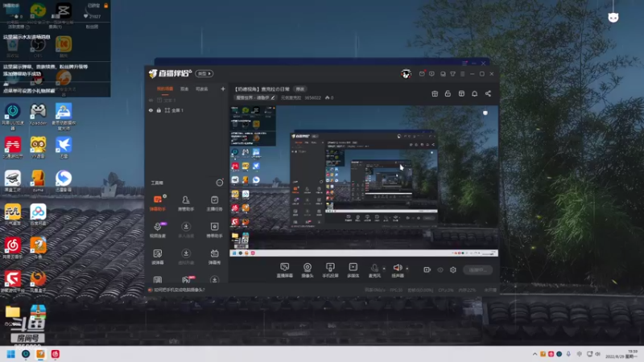Image resolution: width=644 pixels, height=362 pixels.
Task: Add a 多媒体 media source
Action: pyautogui.click(x=353, y=270)
